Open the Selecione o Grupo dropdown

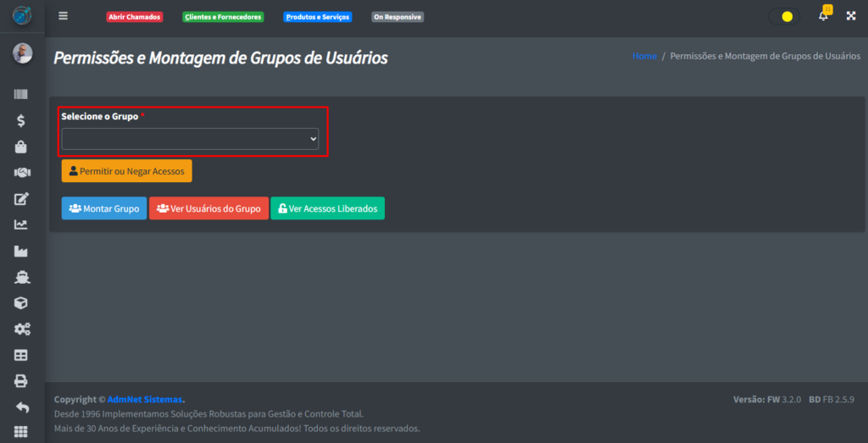tap(190, 139)
